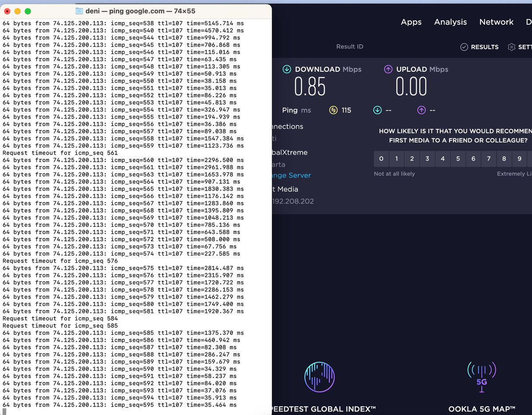
Task: Select rating 0 in recommendation survey
Action: (x=381, y=159)
